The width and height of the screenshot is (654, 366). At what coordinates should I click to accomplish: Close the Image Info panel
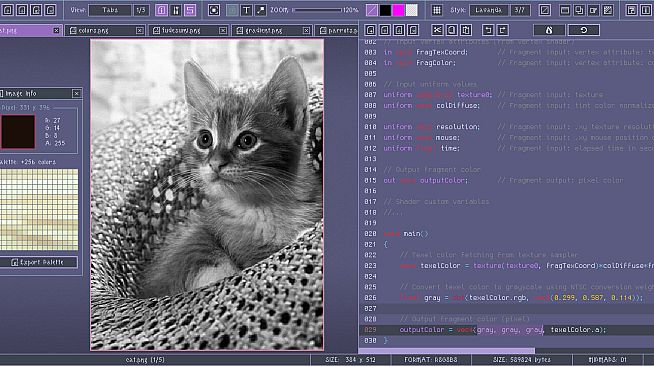76,94
